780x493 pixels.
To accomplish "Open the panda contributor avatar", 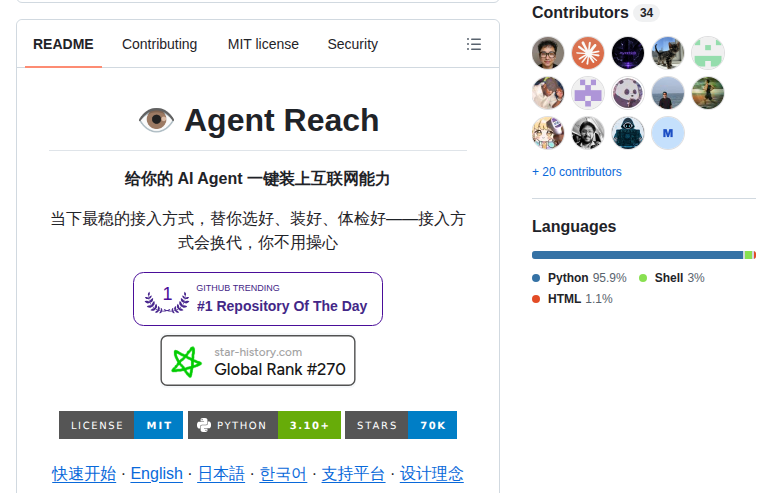I will point(628,93).
